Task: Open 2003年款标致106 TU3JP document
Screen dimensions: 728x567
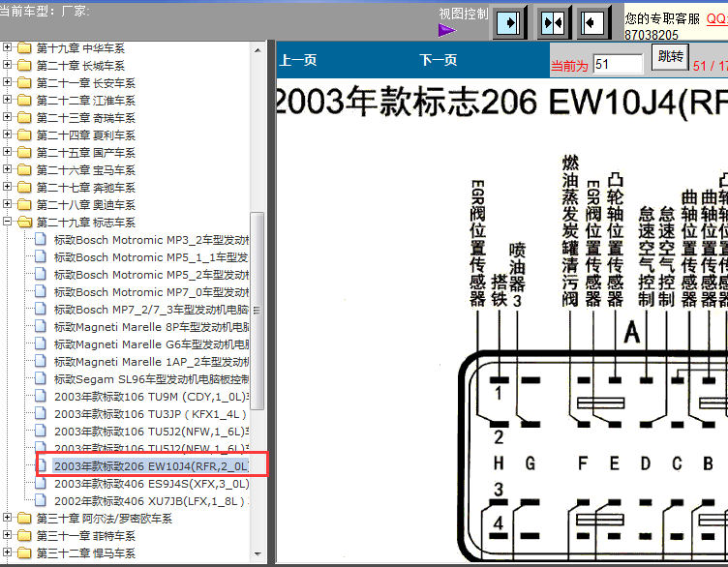Action: click(151, 414)
